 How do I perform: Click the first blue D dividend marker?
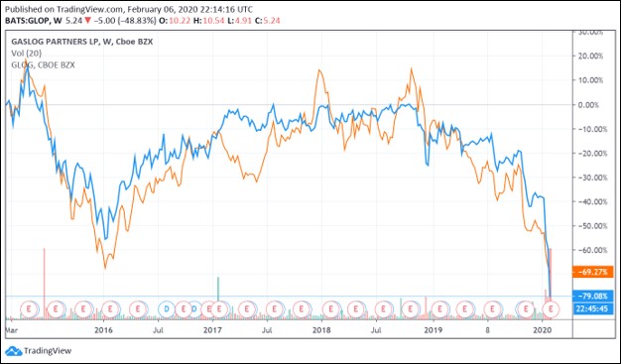[x=167, y=308]
